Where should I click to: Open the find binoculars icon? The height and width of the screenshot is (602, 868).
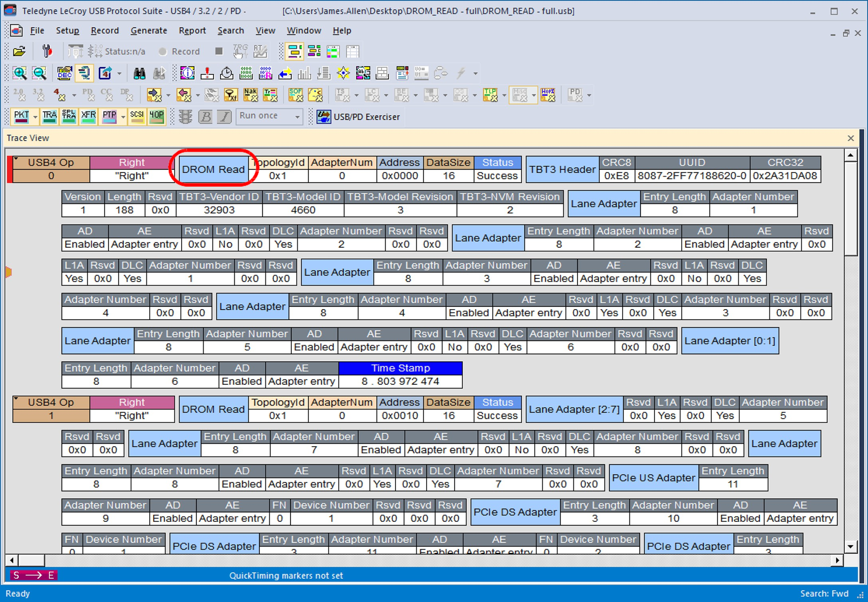[139, 73]
